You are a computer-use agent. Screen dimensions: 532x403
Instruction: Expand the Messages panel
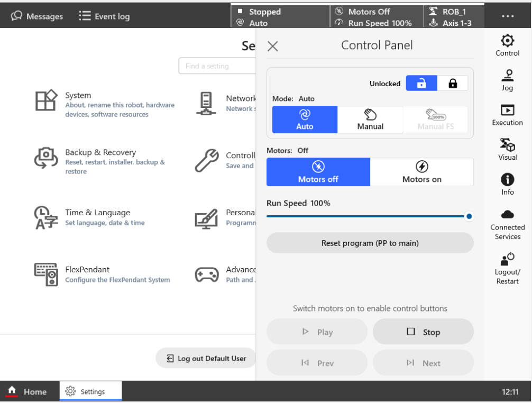point(38,16)
